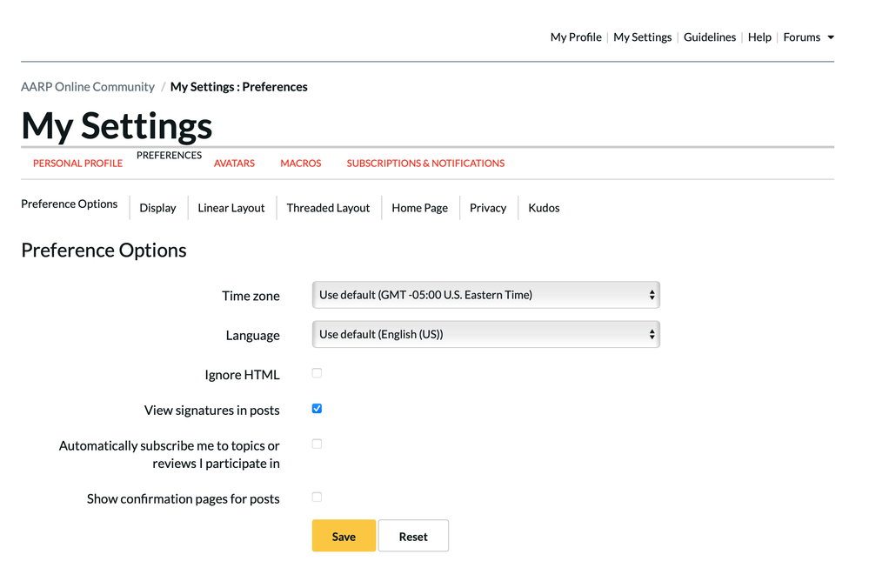
Task: Open Subscriptions & Notifications tab
Action: [425, 164]
